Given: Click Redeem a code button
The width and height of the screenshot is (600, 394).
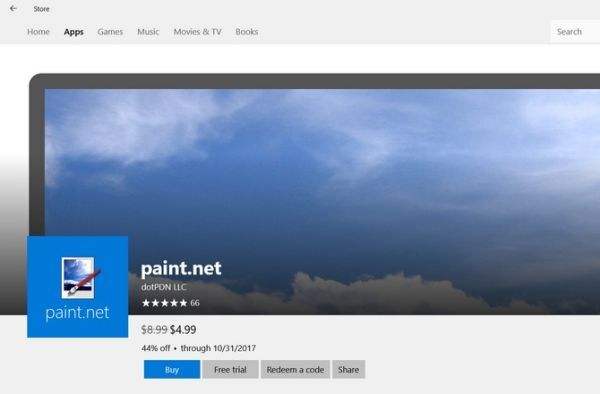Looking at the screenshot, I should (x=295, y=370).
